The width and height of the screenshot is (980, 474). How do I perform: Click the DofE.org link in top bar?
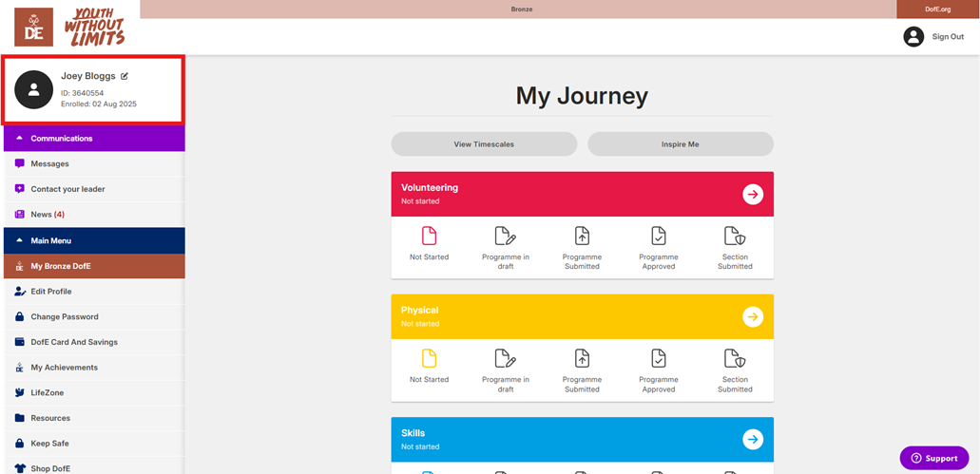[937, 9]
